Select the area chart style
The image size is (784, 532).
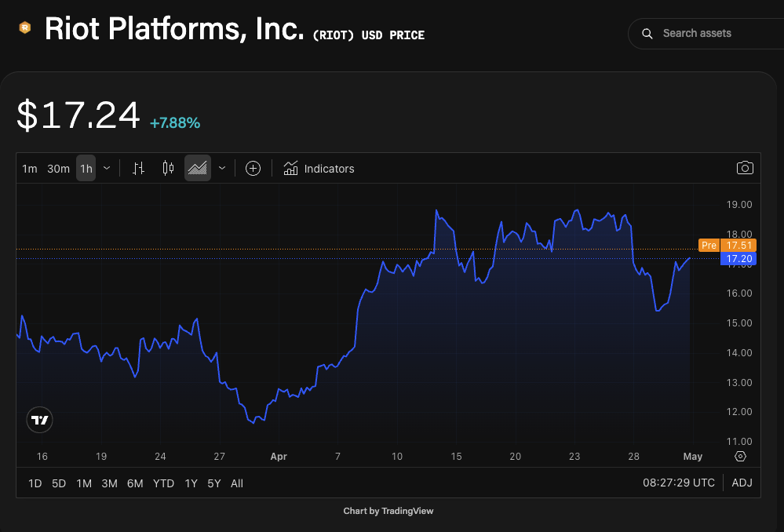point(198,169)
